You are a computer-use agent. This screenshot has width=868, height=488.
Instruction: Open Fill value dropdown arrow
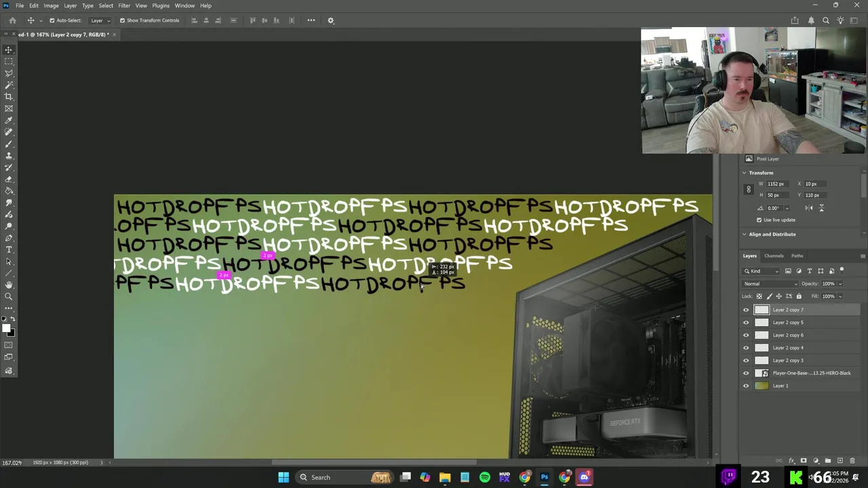[840, 296]
